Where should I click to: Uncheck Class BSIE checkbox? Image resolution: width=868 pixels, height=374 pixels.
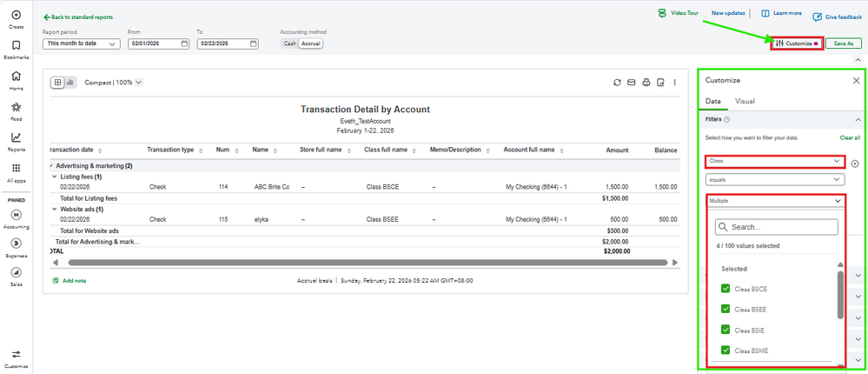(x=726, y=330)
